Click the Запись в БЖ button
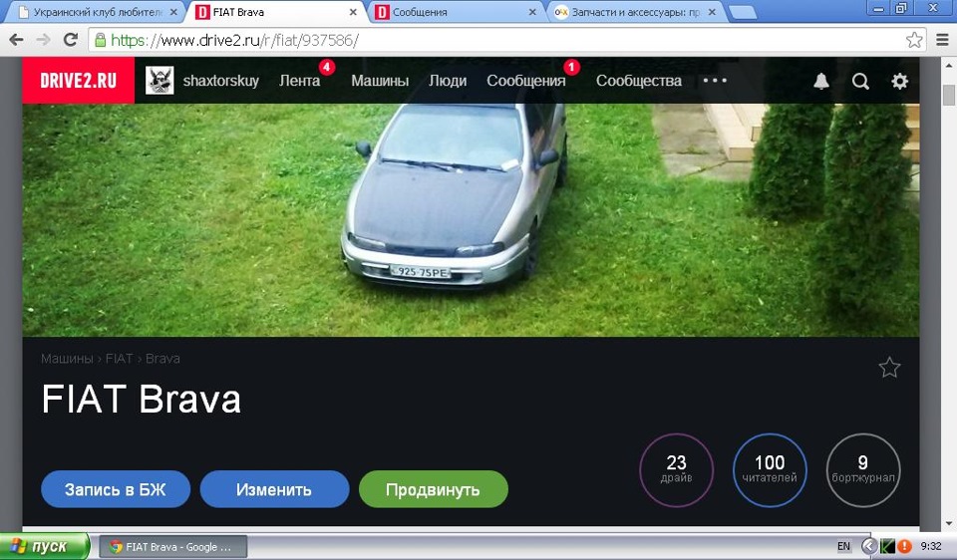The width and height of the screenshot is (957, 560). point(116,489)
